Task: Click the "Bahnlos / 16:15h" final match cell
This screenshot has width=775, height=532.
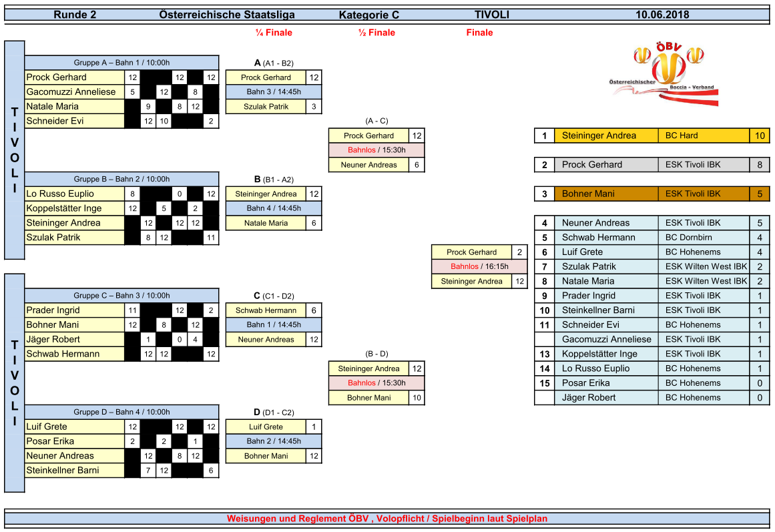Action: (479, 266)
